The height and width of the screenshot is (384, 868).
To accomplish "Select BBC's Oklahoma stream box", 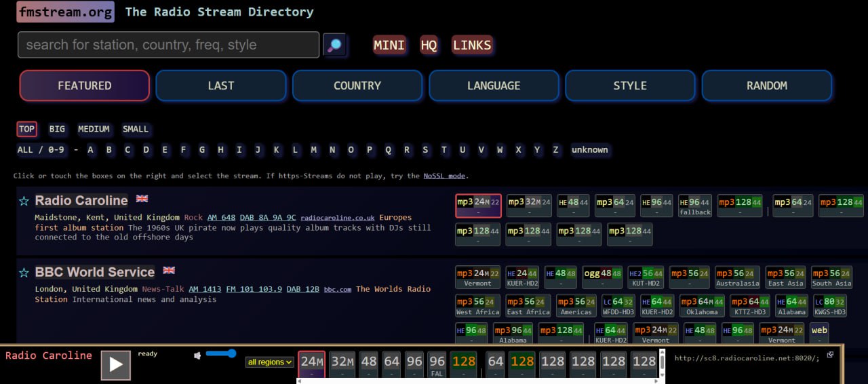I will point(702,305).
